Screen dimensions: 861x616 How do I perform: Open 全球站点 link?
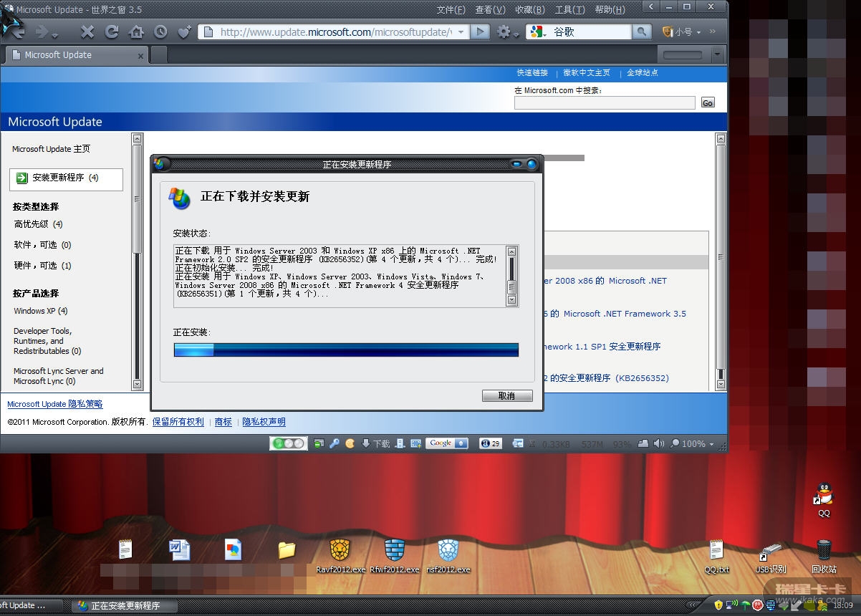point(643,72)
